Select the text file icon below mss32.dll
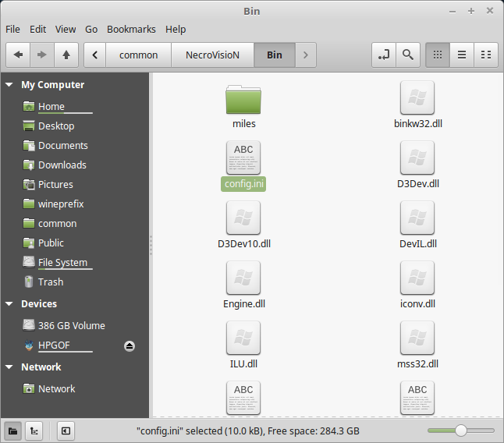The image size is (504, 443). (417, 398)
